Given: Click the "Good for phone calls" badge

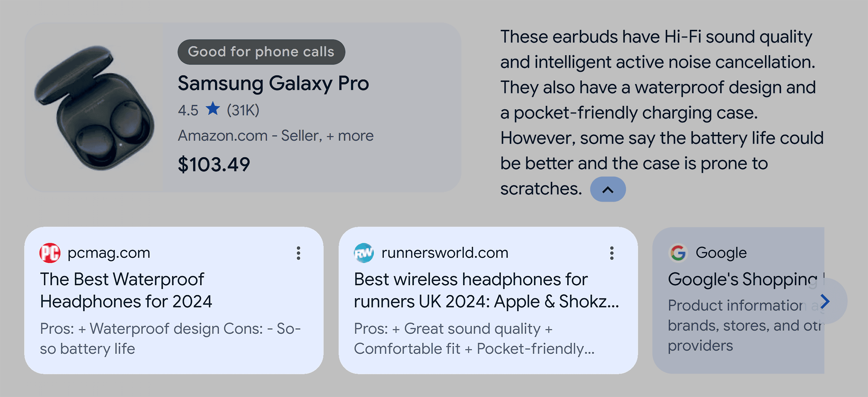Looking at the screenshot, I should (x=261, y=52).
